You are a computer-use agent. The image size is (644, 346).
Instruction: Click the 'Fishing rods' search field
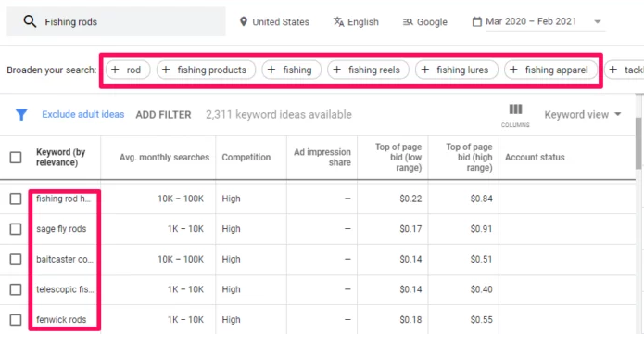click(116, 21)
